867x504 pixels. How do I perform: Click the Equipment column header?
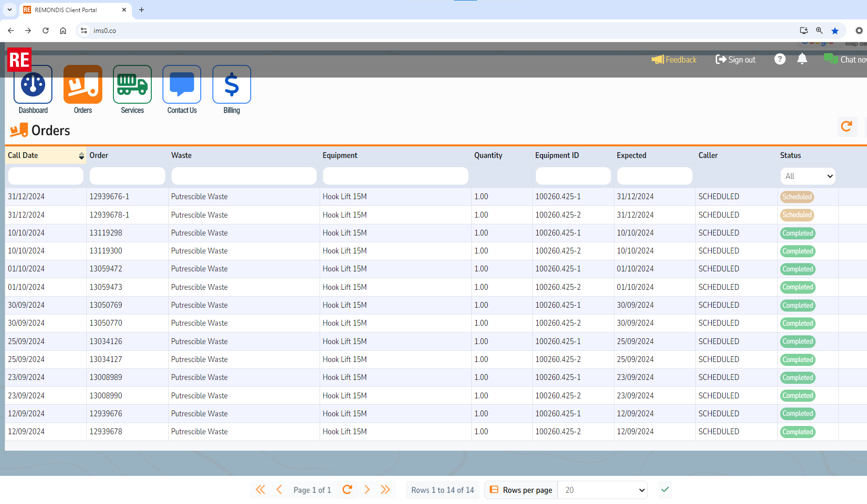[340, 156]
